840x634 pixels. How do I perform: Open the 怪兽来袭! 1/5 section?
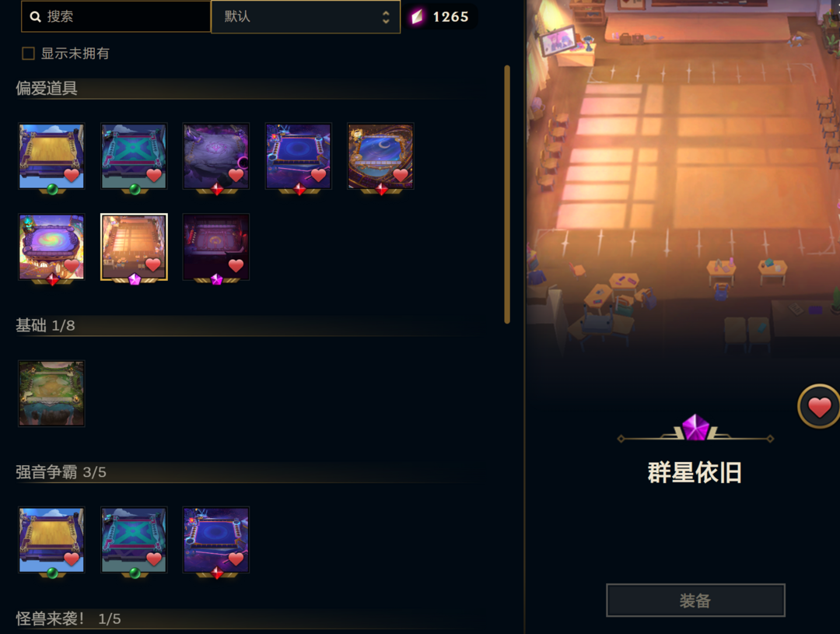68,618
